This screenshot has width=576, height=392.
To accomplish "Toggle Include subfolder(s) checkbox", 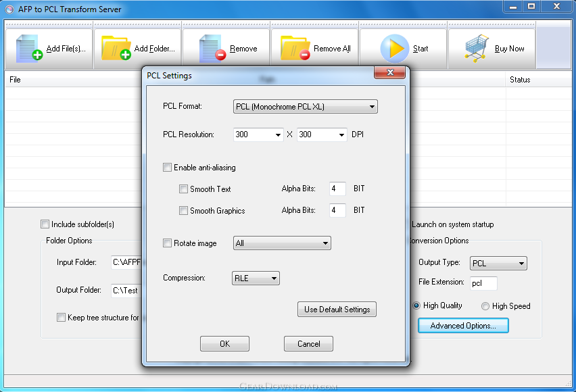I will point(45,224).
